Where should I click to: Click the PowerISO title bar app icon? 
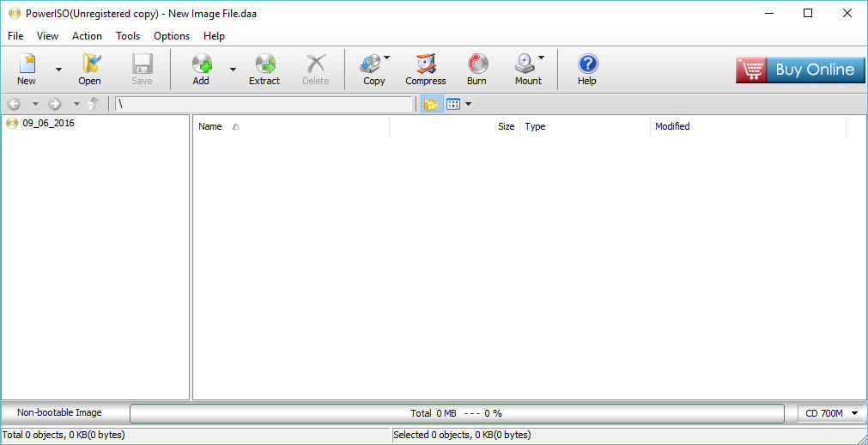click(15, 13)
